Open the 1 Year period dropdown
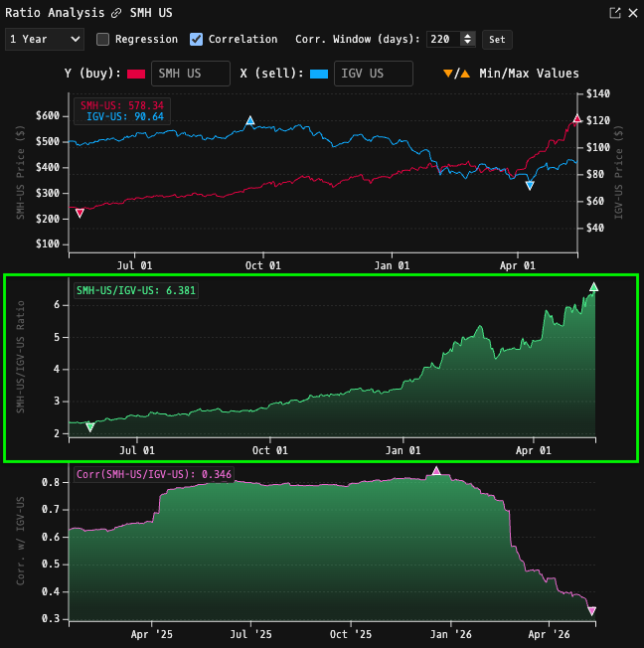This screenshot has height=648, width=644. pos(45,40)
